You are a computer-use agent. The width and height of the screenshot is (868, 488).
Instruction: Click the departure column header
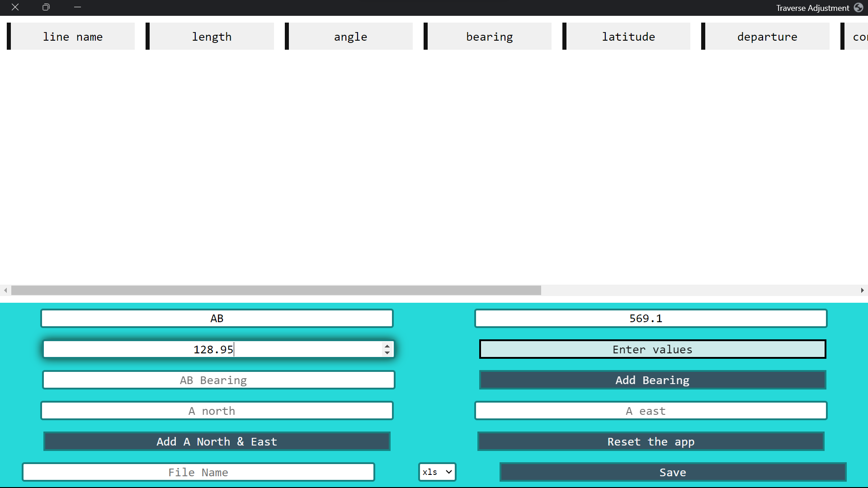(767, 37)
